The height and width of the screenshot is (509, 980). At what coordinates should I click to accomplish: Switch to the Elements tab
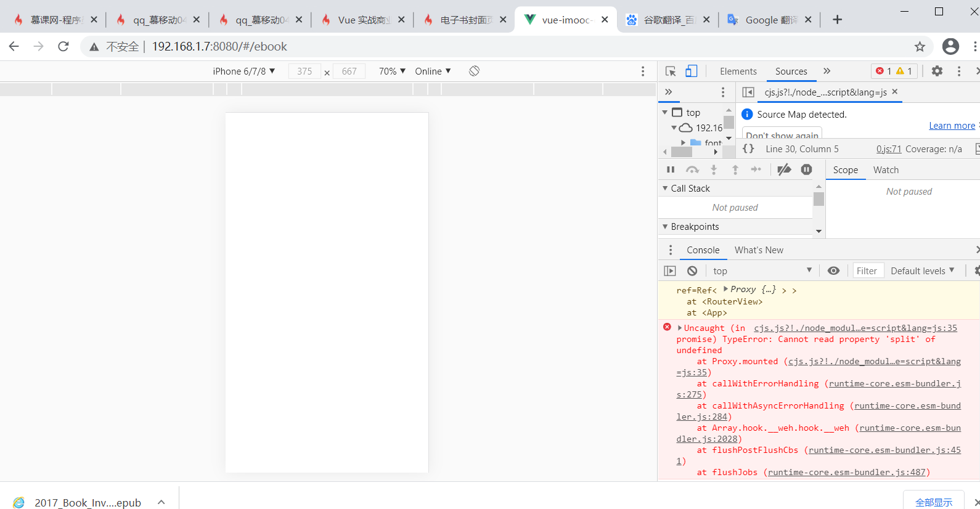coord(738,71)
